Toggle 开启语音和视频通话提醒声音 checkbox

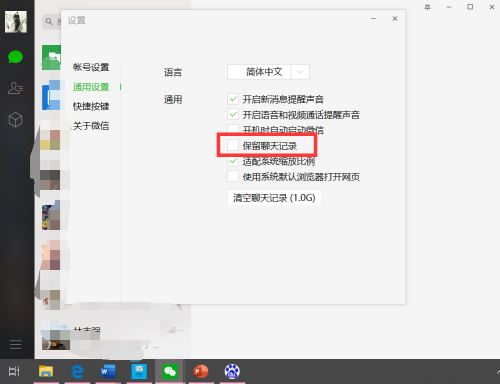(x=233, y=115)
